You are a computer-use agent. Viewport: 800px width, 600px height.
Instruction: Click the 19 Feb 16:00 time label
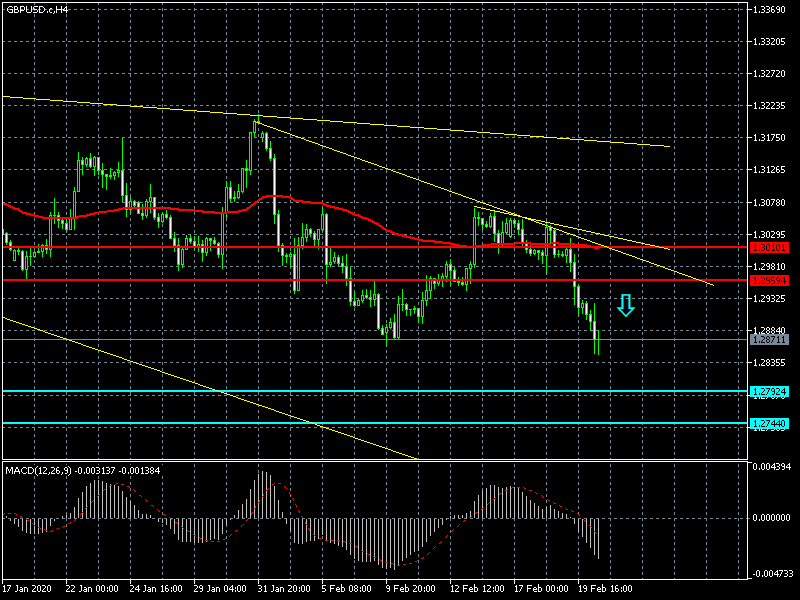(x=605, y=588)
